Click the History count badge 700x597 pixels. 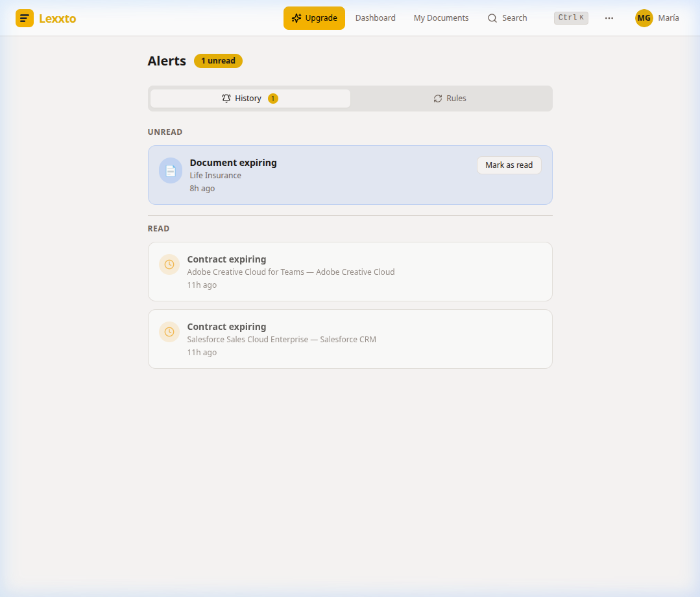pyautogui.click(x=272, y=99)
